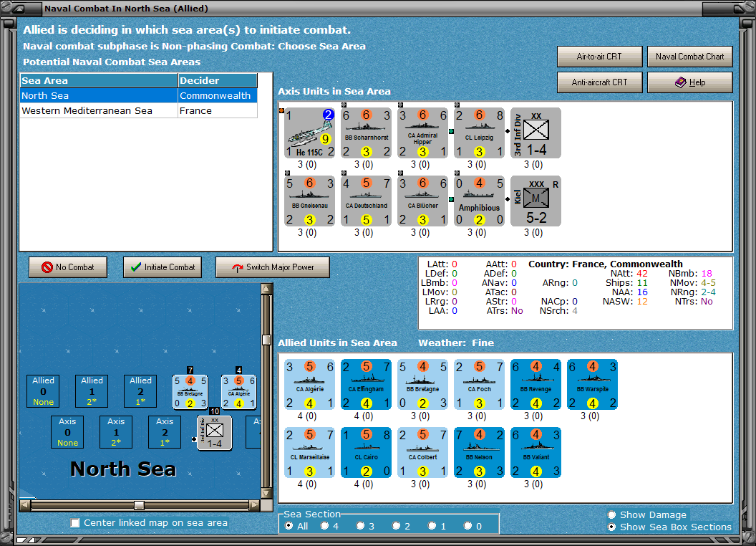Select sea section 1 radio button
The image size is (756, 546).
click(x=432, y=526)
